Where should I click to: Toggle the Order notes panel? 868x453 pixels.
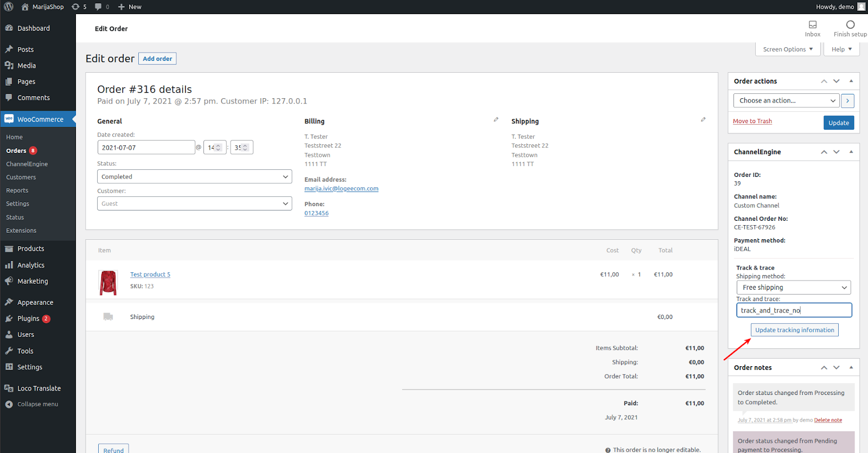point(851,368)
